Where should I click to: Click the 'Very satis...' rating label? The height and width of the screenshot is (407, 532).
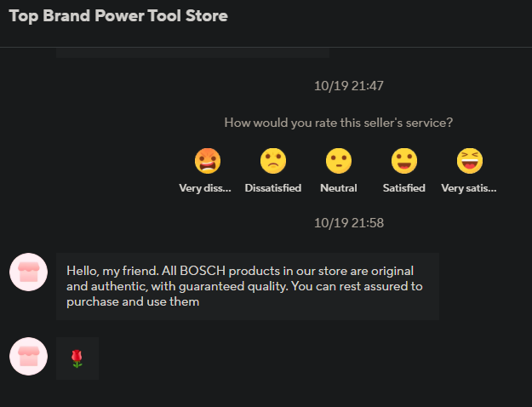469,188
